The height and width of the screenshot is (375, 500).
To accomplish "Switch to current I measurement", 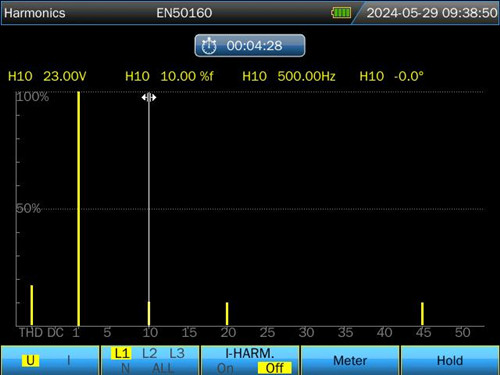I will click(x=69, y=360).
